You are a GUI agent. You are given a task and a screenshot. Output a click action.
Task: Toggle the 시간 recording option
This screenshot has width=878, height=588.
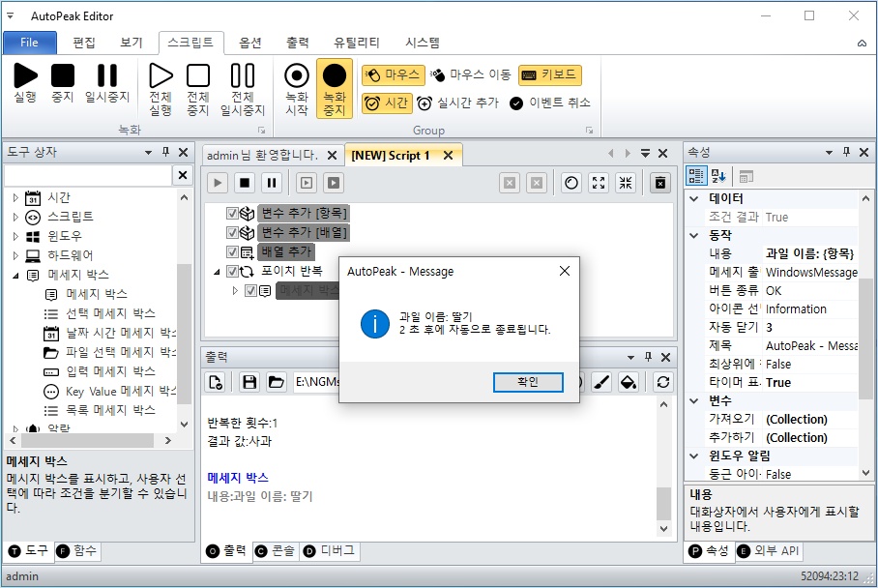click(387, 103)
